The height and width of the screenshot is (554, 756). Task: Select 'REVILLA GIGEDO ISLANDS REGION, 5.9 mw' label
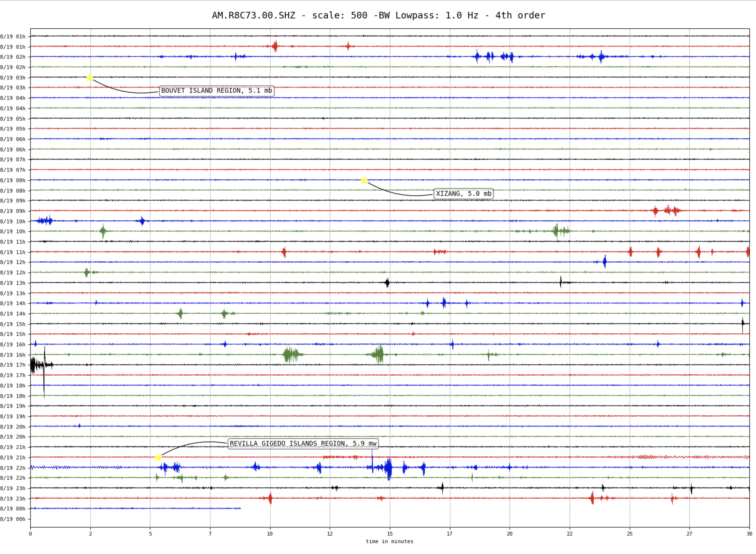(303, 443)
